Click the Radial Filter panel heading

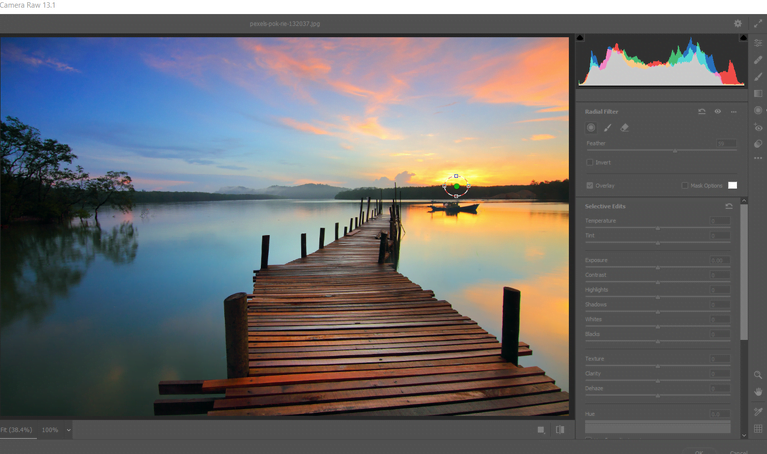(x=601, y=112)
